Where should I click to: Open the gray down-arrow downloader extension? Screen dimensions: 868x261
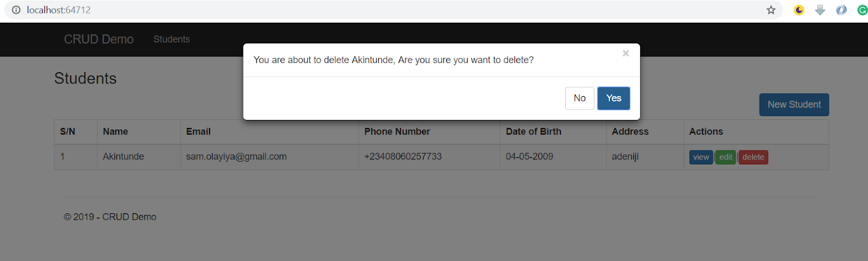(820, 10)
